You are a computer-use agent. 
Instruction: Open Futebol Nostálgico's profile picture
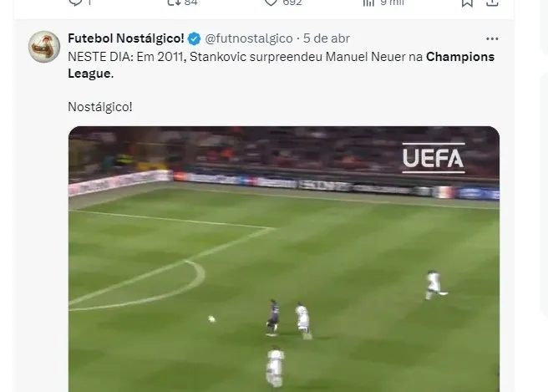coord(44,47)
